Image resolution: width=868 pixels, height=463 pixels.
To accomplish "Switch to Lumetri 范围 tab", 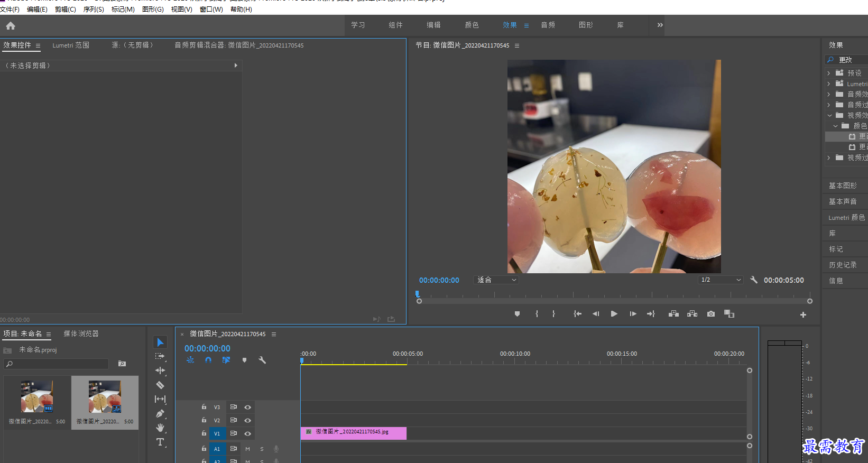I will pos(71,45).
